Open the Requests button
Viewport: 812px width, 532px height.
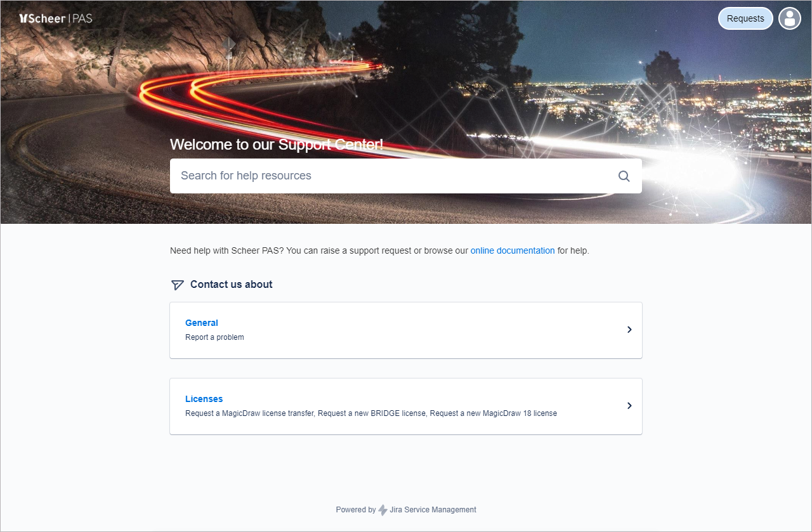point(745,18)
